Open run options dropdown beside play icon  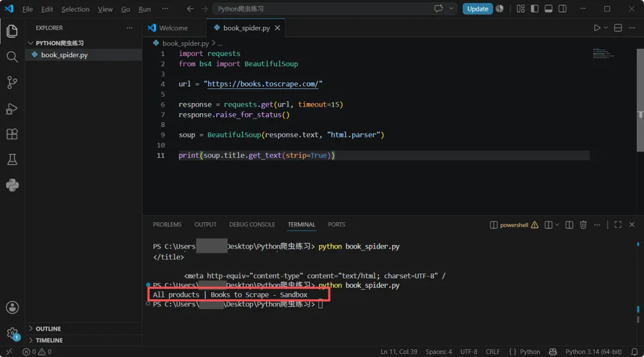(605, 28)
